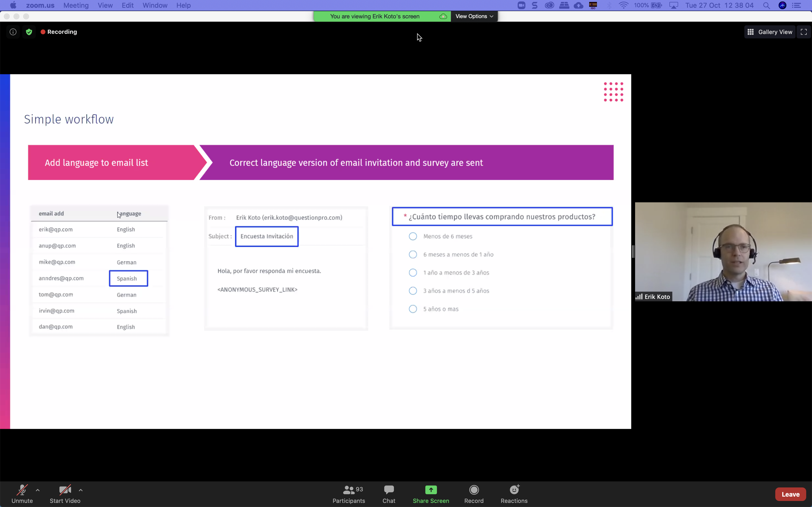Open the Window menu in menu bar
Screen dimensions: 812x507
(x=155, y=5)
